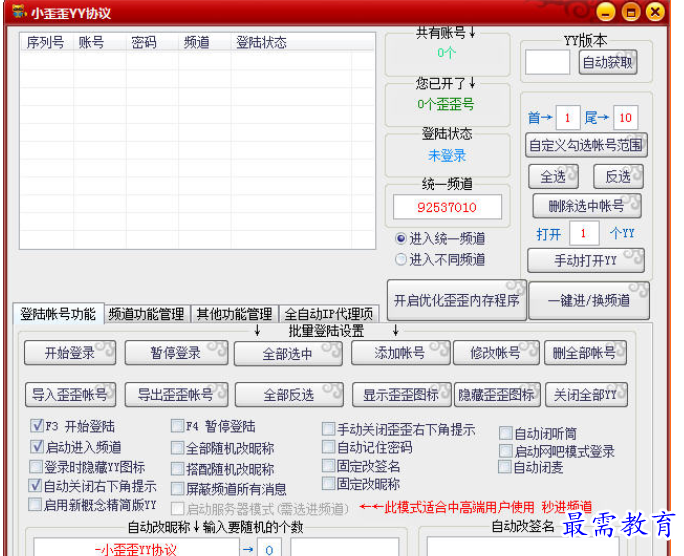
Task: Click the 反选 button
Action: click(618, 177)
